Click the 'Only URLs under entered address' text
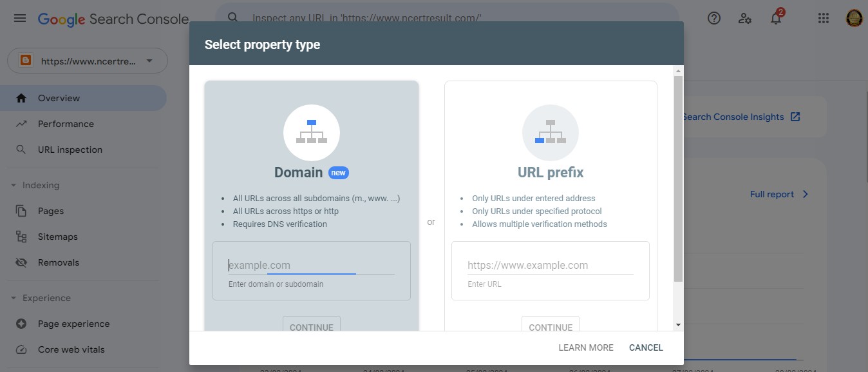 coord(534,199)
